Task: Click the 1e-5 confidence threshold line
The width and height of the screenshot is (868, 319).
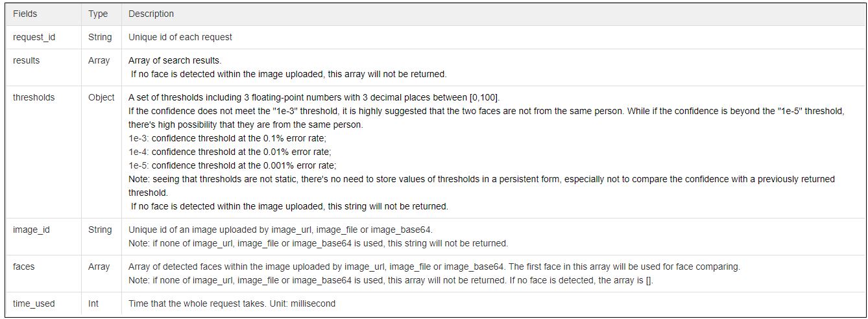Action: point(232,165)
